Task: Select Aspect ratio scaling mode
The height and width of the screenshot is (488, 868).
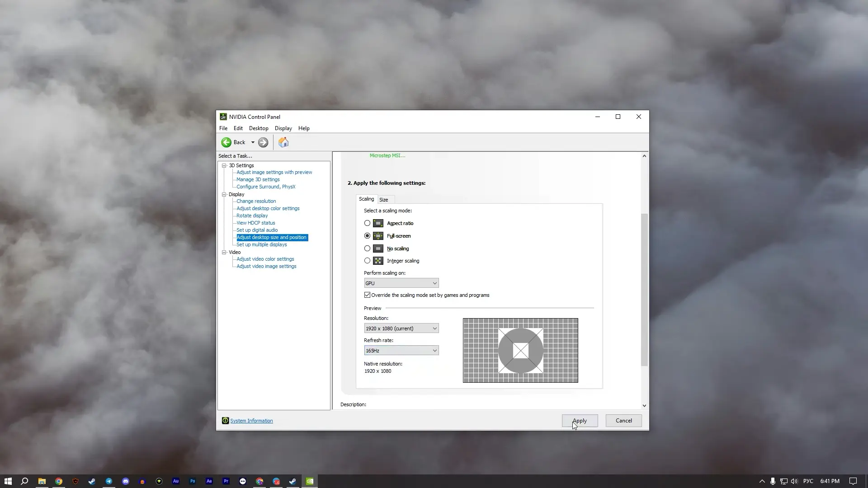Action: 367,223
